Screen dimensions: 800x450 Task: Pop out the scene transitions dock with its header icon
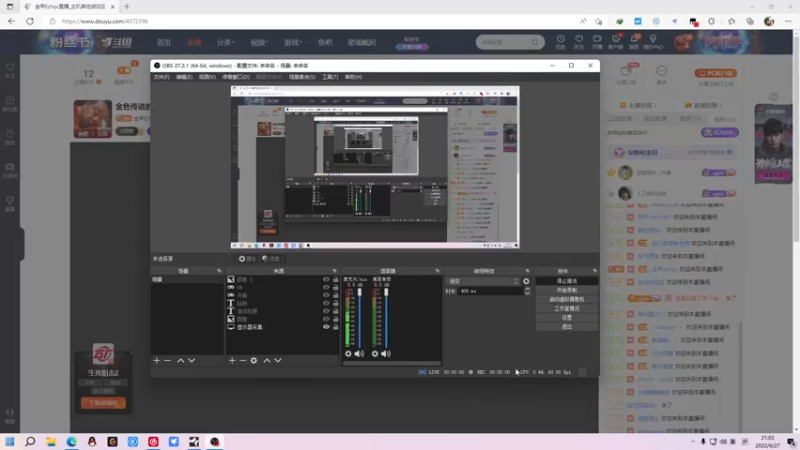coord(528,271)
